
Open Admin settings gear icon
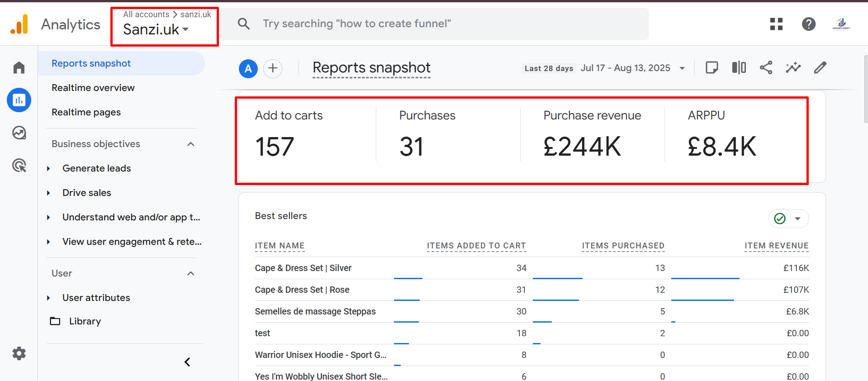[x=19, y=353]
